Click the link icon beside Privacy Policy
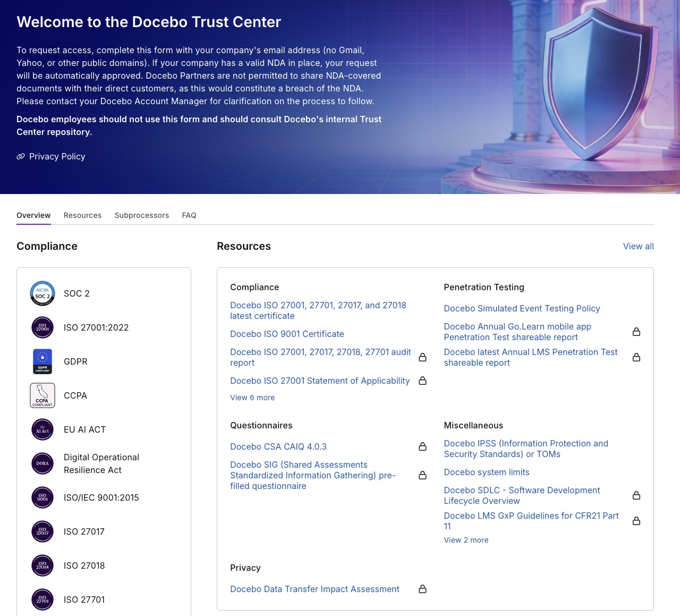Image resolution: width=680 pixels, height=616 pixels. coord(21,156)
